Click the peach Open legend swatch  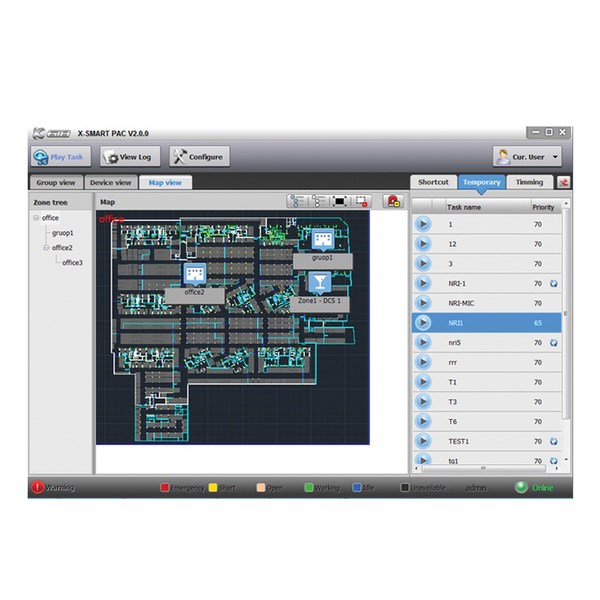(261, 488)
